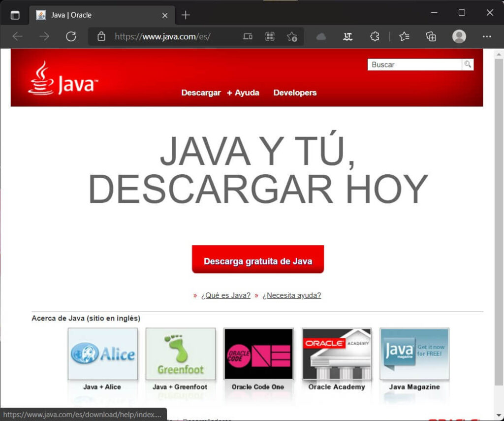Follow the ¿Qué es Java? link
Screen dimensions: 504x421
pos(225,295)
